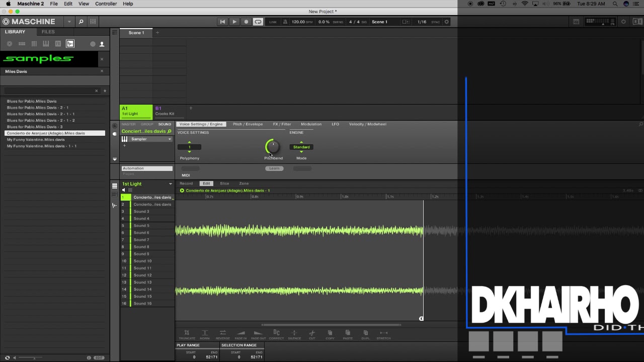Select the Projects browser icon
Screen dimensions: 644x362
click(x=10, y=44)
